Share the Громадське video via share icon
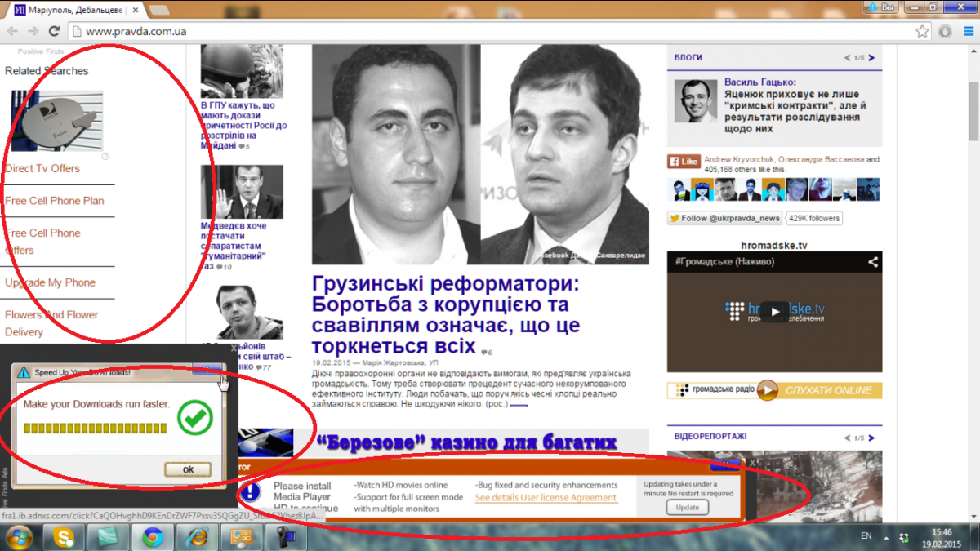Image resolution: width=980 pixels, height=551 pixels. 872,262
